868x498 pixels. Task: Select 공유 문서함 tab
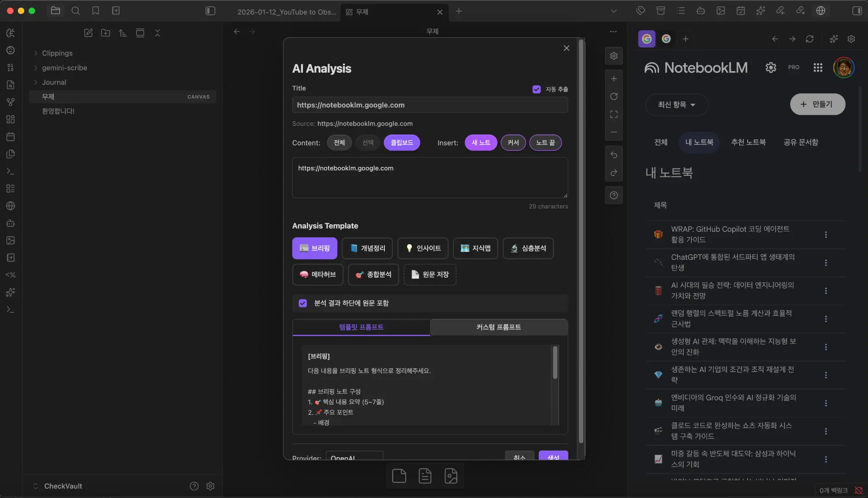click(x=801, y=142)
